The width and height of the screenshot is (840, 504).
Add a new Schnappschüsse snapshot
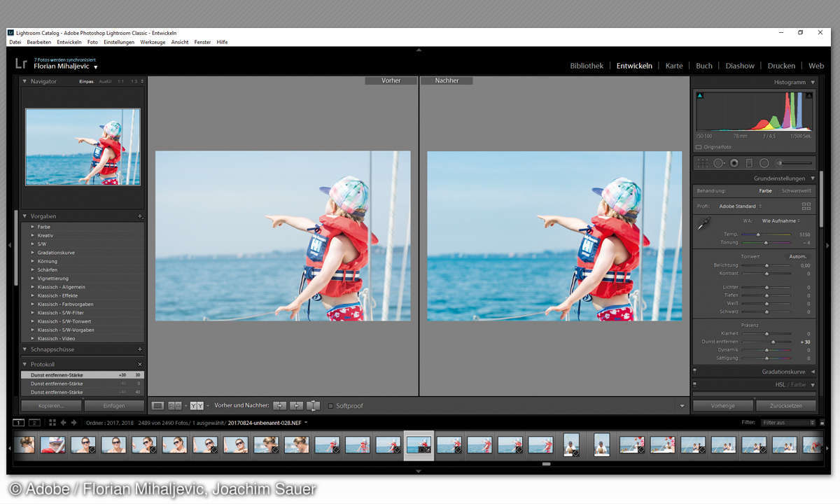(x=140, y=349)
